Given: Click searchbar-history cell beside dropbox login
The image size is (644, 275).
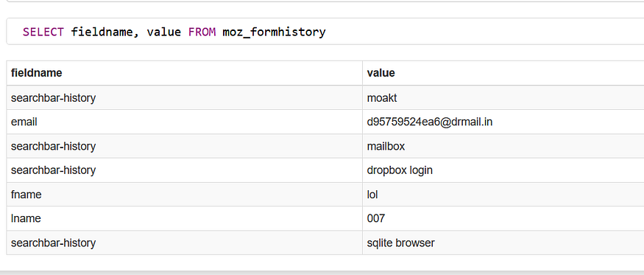Looking at the screenshot, I should coord(185,170).
